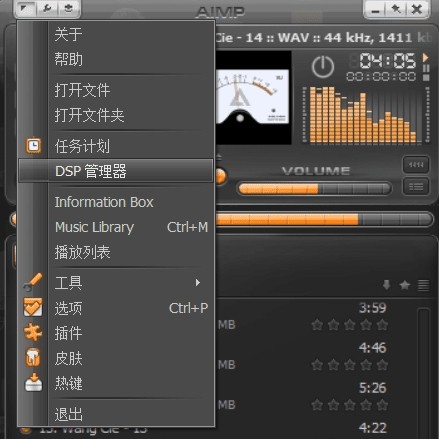Open DSP 管理器 menu entry
Screen dimensions: 439x439
coord(115,171)
